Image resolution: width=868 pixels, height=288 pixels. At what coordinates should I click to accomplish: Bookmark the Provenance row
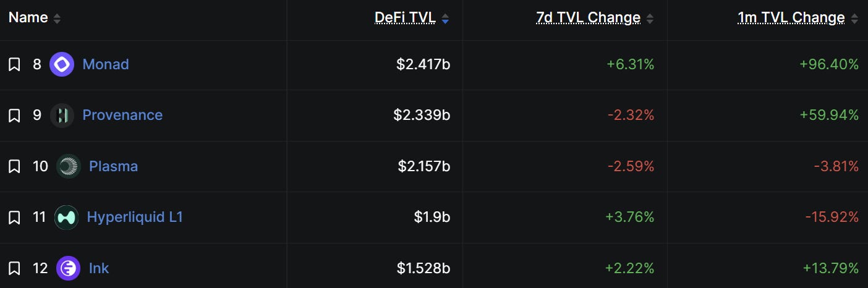pos(14,115)
